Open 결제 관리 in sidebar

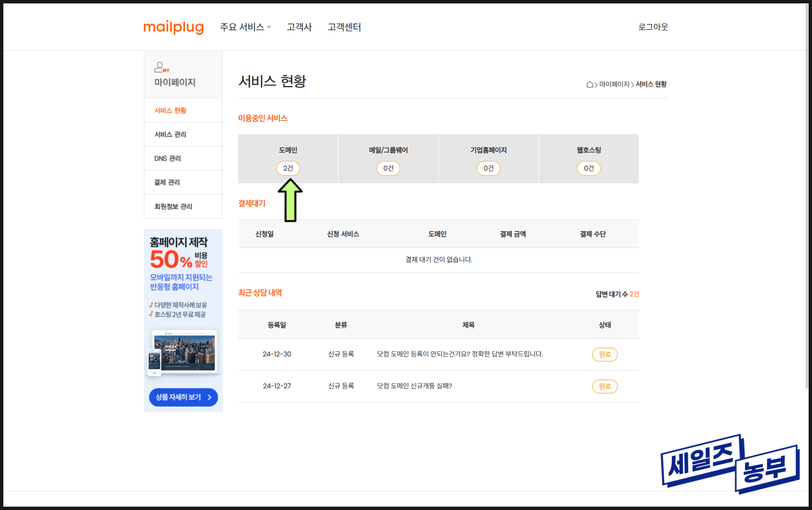167,182
